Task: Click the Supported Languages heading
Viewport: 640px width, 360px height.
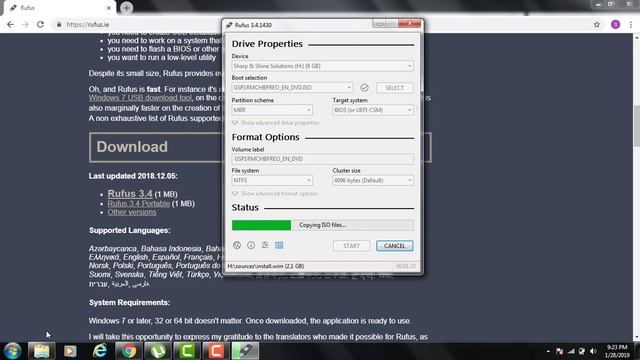Action: tap(130, 230)
